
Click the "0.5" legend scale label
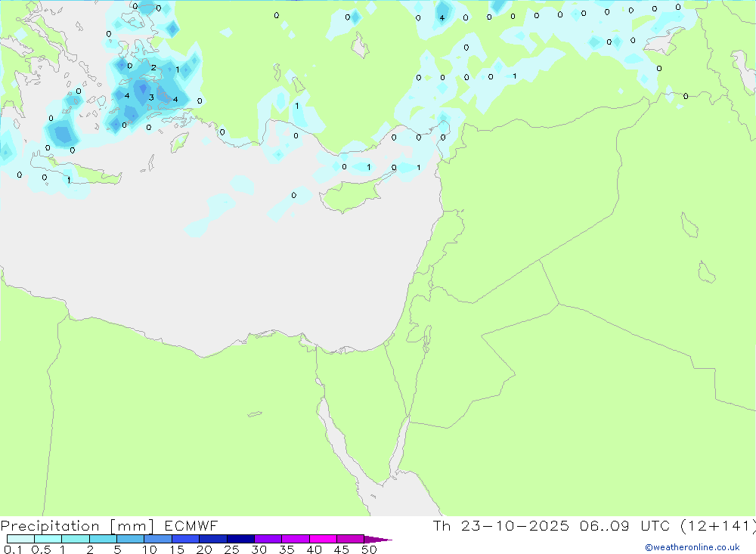[x=41, y=549]
